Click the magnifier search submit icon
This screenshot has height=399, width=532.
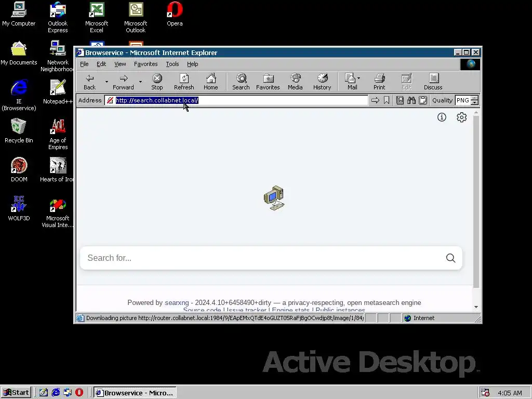point(450,258)
